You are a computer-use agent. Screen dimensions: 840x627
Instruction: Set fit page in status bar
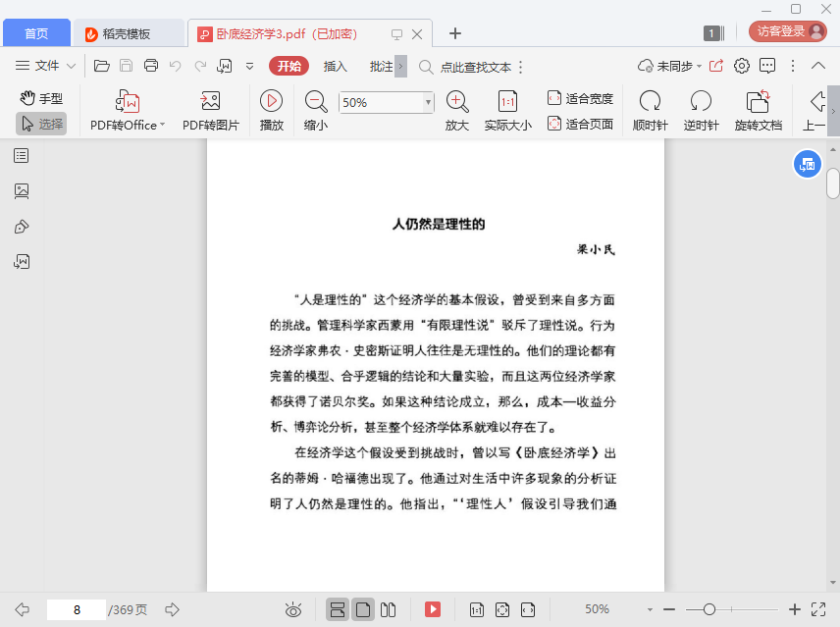(502, 609)
